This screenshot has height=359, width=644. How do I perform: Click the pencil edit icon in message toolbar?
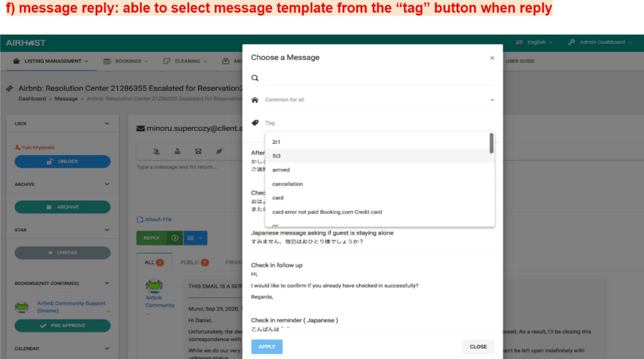(219, 151)
